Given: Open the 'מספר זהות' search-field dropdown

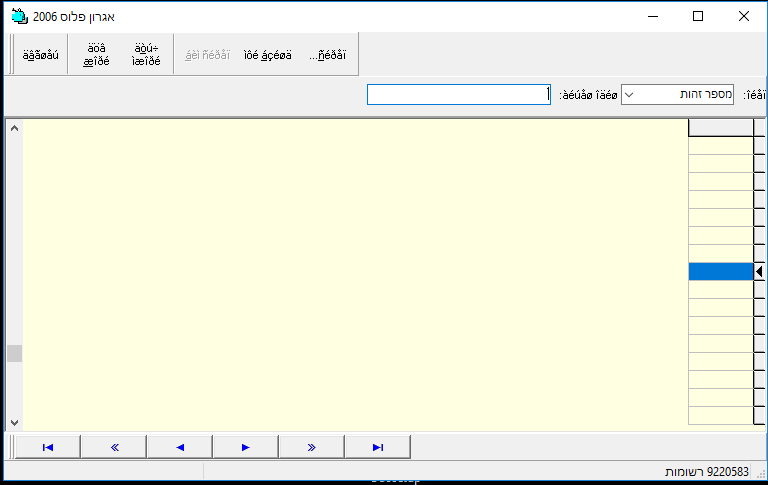Looking at the screenshot, I should click(x=629, y=95).
